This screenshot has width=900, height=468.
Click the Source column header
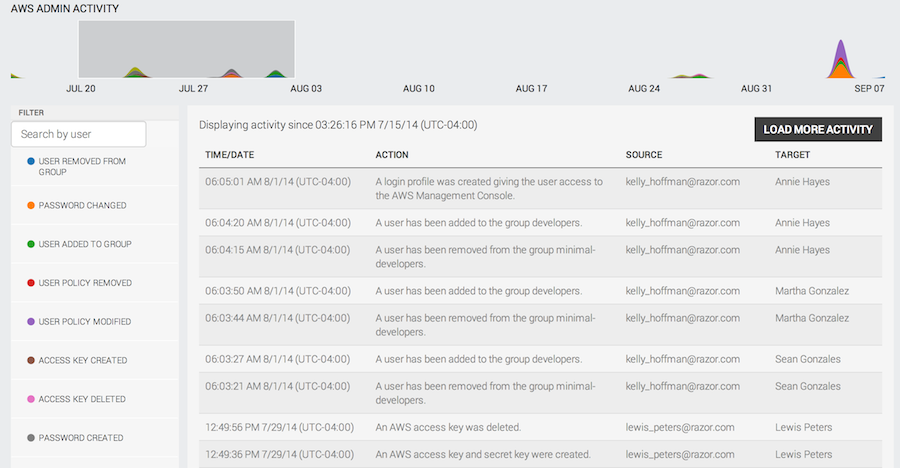pos(644,155)
